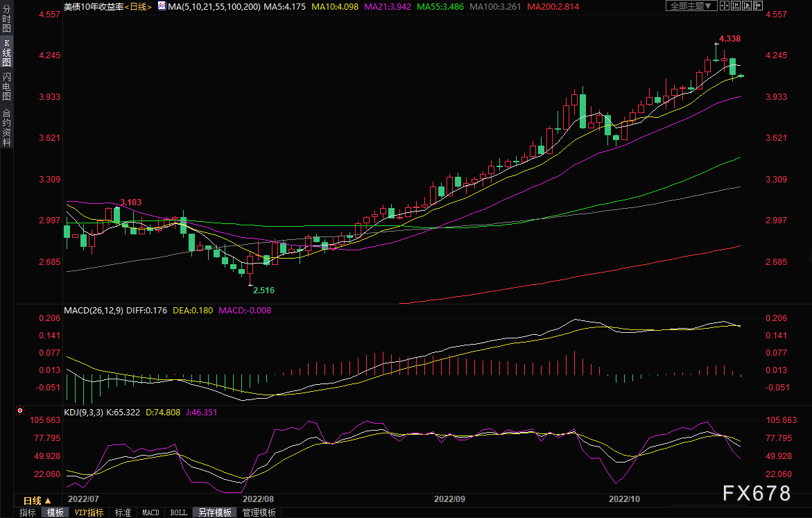The image size is (812, 518).
Task: Click the panel exit arrow icon
Action: (x=758, y=6)
